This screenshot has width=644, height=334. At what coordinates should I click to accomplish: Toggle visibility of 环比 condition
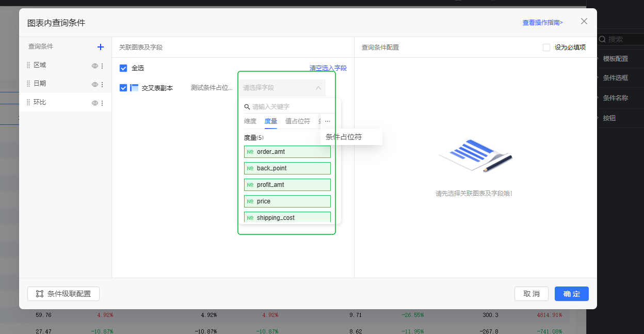pos(95,103)
